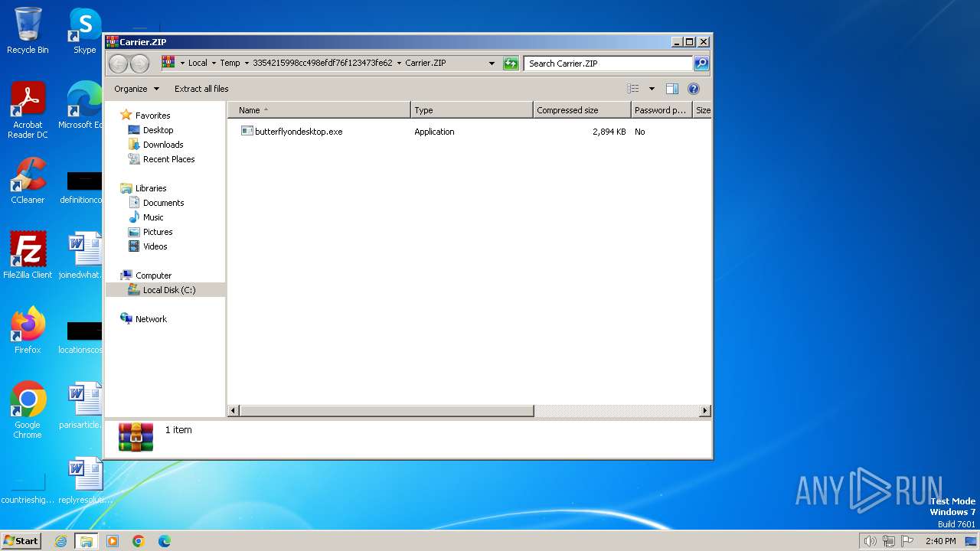Click Windows Explorer taskbar button

click(x=87, y=541)
